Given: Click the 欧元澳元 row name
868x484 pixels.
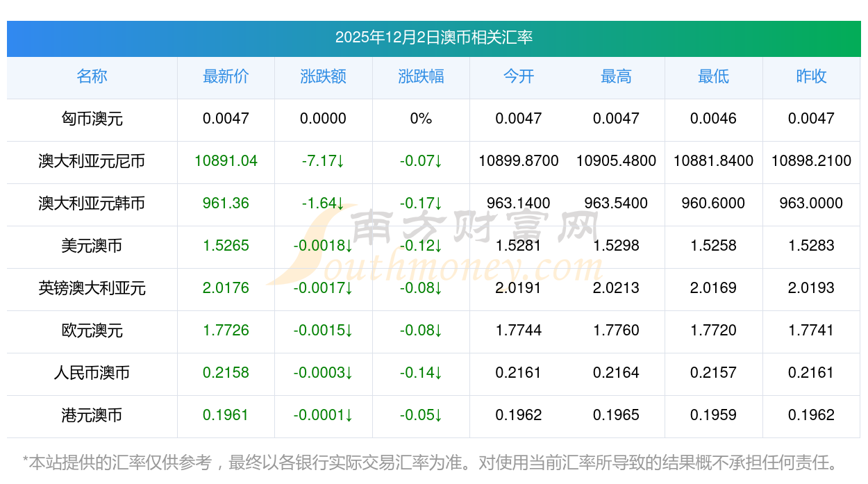Looking at the screenshot, I should (x=92, y=331).
